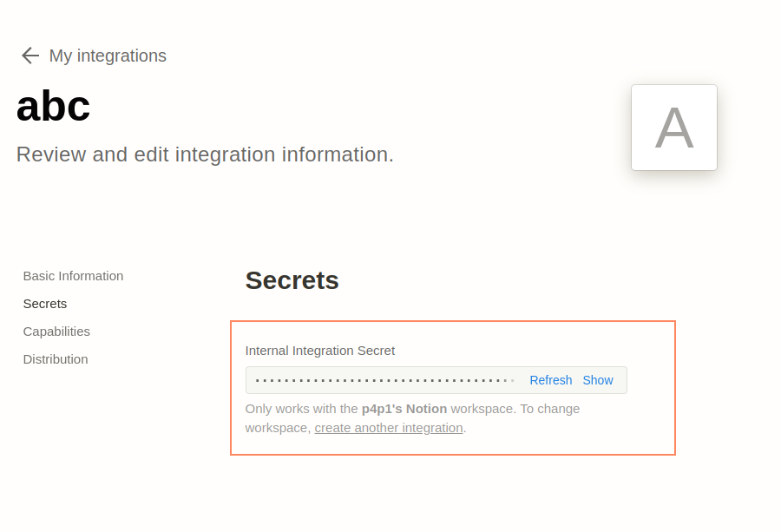Screen dimensions: 781x532
Task: Click the "Only works with the" helper text
Action: coord(301,409)
